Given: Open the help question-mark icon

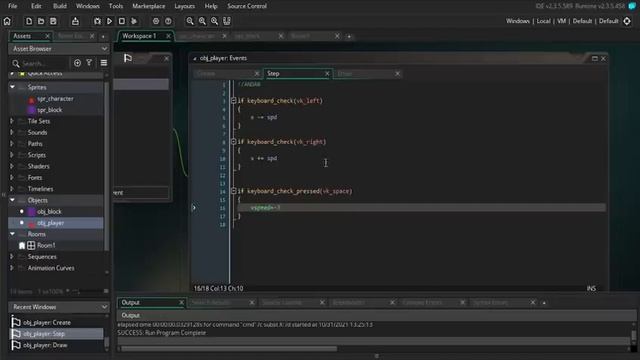Looking at the screenshot, I should point(168,21).
